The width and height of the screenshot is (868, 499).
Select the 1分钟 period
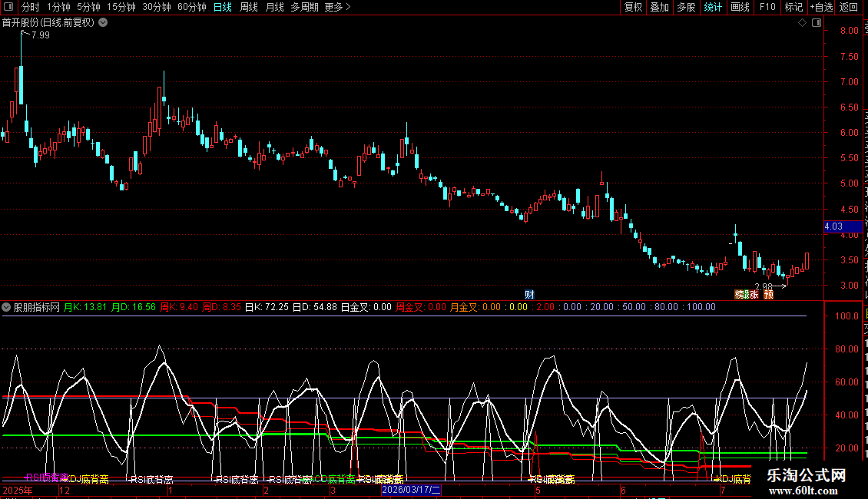coord(58,7)
